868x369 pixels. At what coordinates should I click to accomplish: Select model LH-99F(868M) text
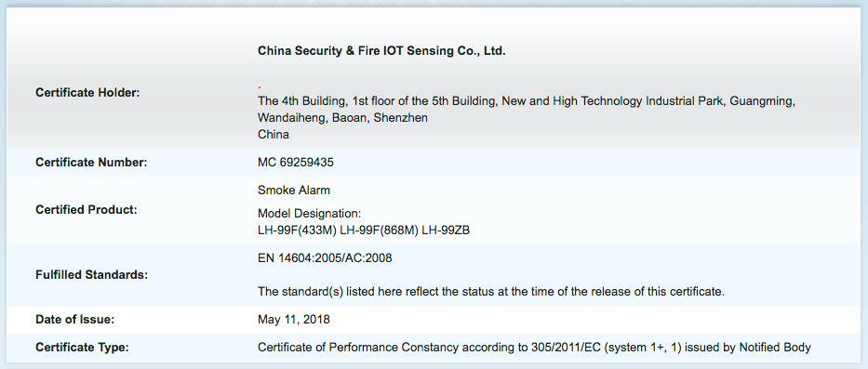pos(379,231)
